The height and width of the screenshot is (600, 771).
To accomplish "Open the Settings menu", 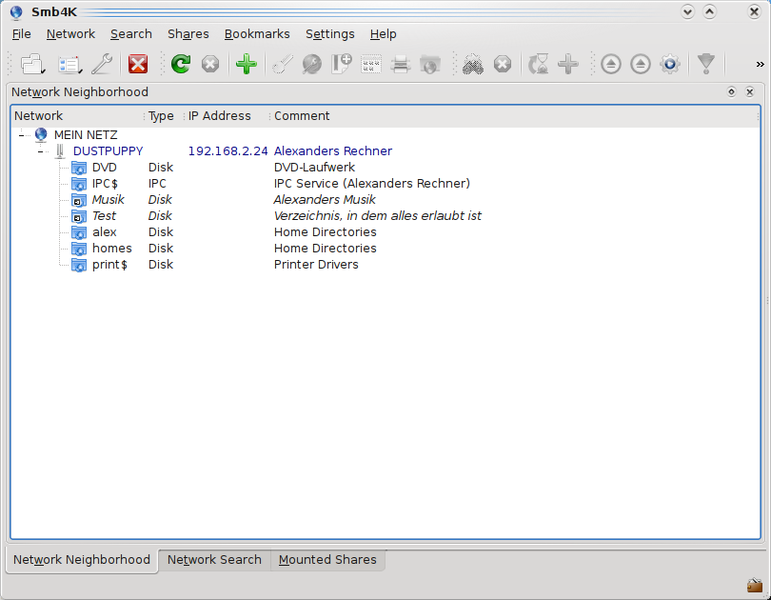I will [x=330, y=34].
